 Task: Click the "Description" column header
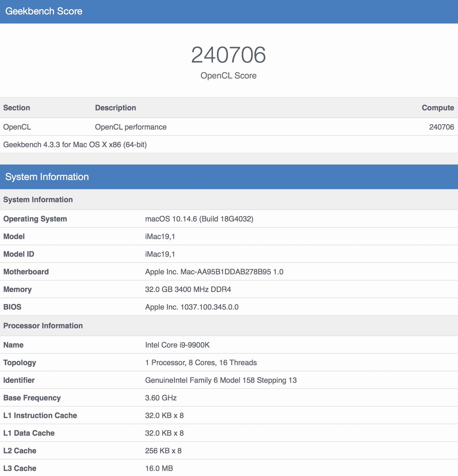(x=116, y=108)
